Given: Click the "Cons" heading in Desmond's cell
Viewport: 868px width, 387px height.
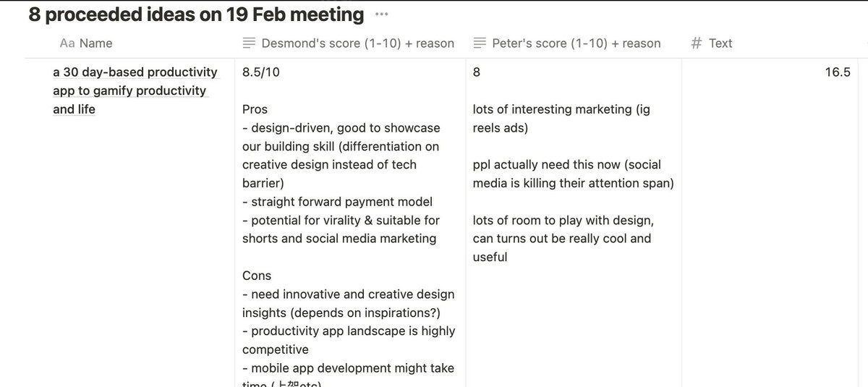Looking at the screenshot, I should coord(257,276).
